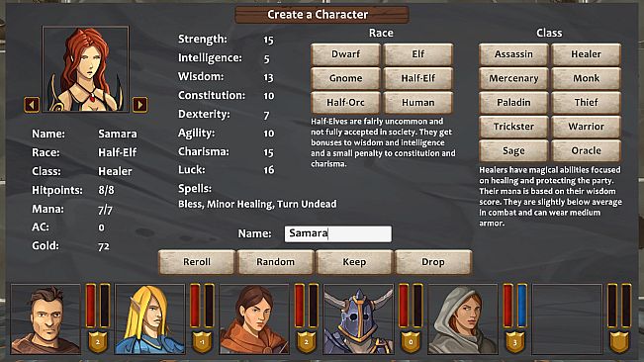Viewport: 644px width, 362px height.
Task: Select the dark-haired male party member portrait
Action: 46,318
